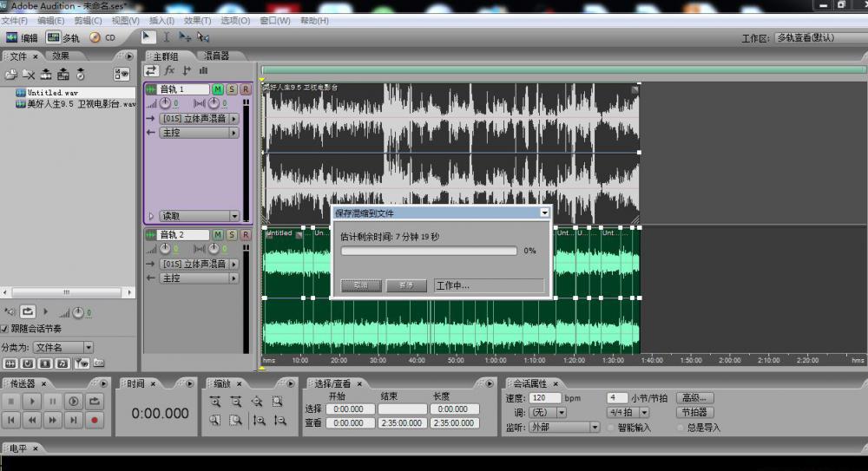Show the Sends view in Main group
The height and width of the screenshot is (471, 868).
[187, 71]
